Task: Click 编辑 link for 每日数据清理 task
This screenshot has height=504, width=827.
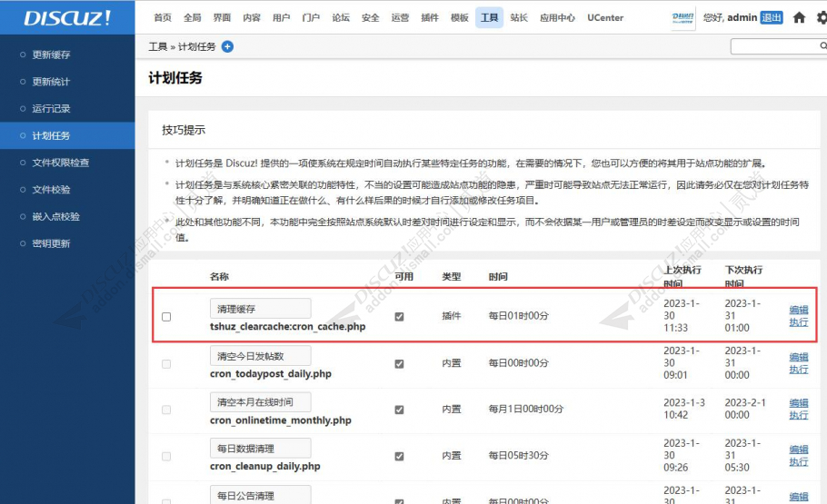Action: pyautogui.click(x=799, y=450)
